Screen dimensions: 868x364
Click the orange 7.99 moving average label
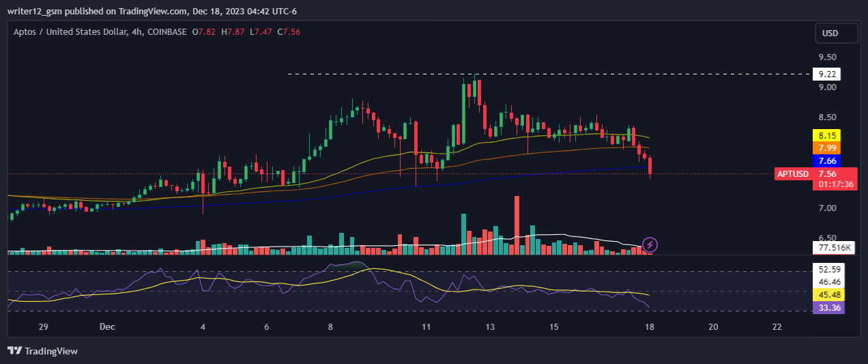click(x=827, y=148)
